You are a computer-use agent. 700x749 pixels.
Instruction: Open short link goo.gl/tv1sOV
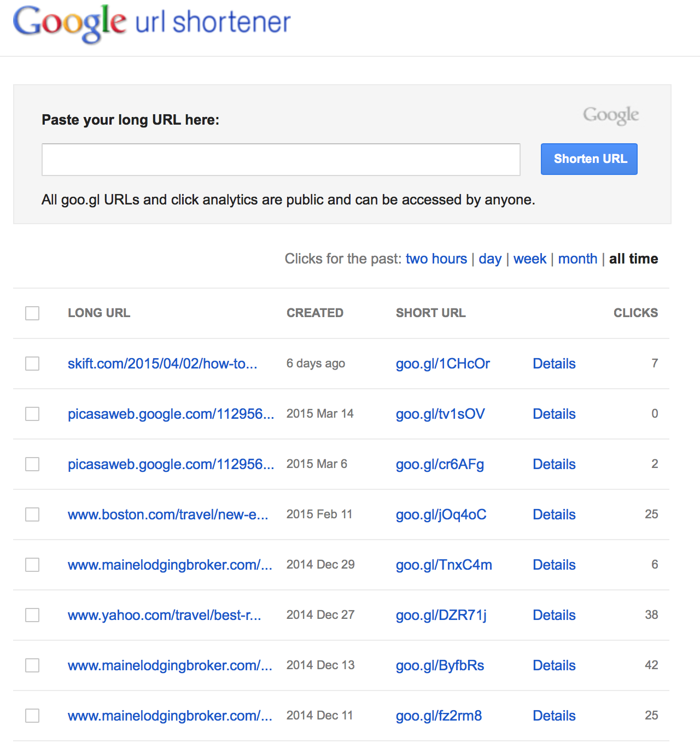[x=440, y=414]
